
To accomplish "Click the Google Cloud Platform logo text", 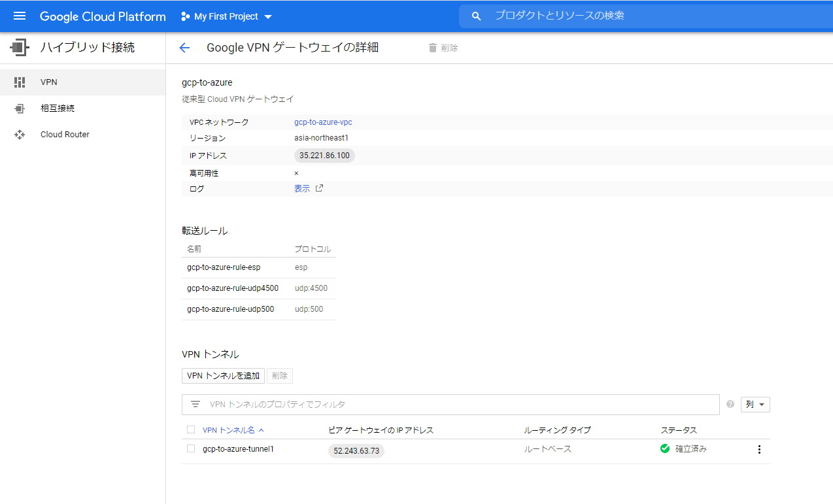I will coord(103,16).
